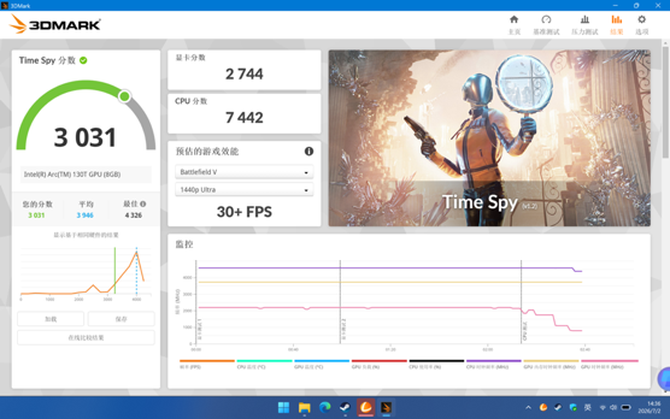Screen dimensions: 670x419
Task: Click the info icon beside estimated game performance
Action: [x=309, y=151]
